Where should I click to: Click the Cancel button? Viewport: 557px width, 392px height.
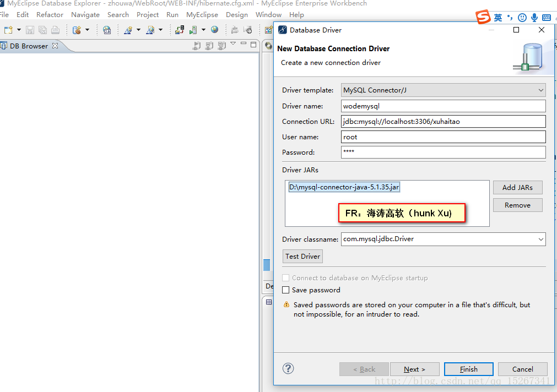522,369
